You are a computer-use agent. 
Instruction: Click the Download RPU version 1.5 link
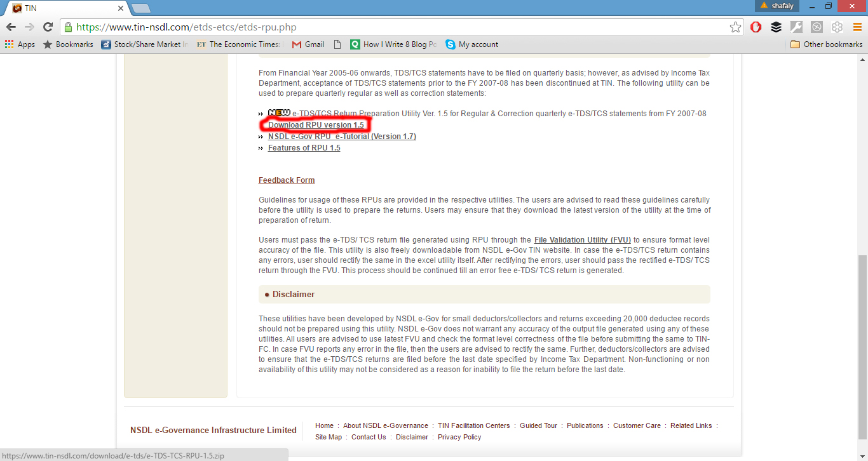click(x=316, y=125)
